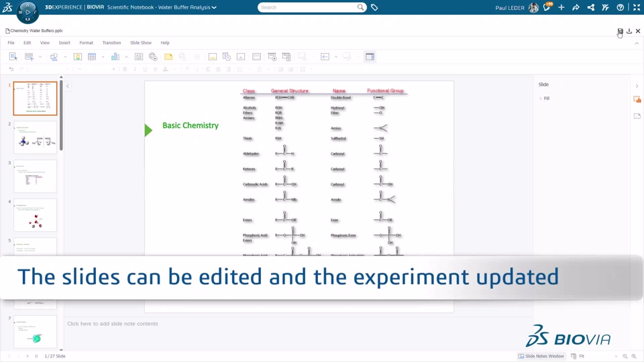Collapse the slide thumbnail panel
Image resolution: width=644 pixels, height=362 pixels.
click(68, 86)
